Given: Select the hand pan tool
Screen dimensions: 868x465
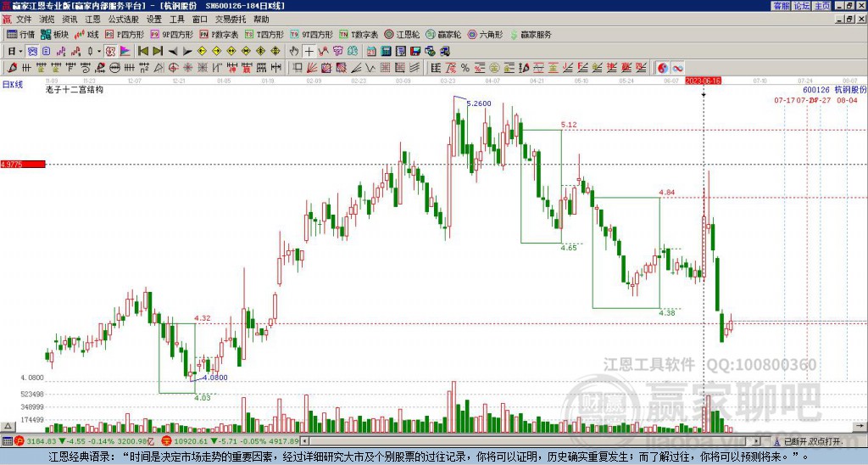Looking at the screenshot, I should pyautogui.click(x=294, y=52).
